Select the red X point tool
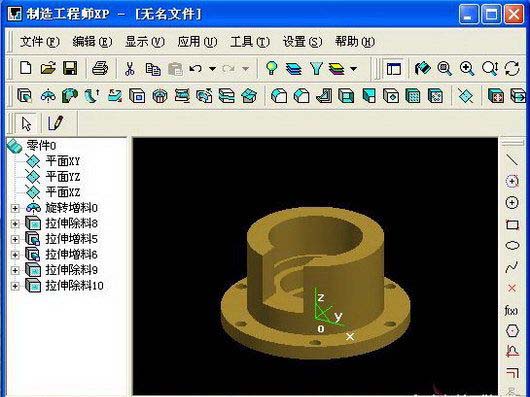530x397 pixels. click(x=512, y=288)
